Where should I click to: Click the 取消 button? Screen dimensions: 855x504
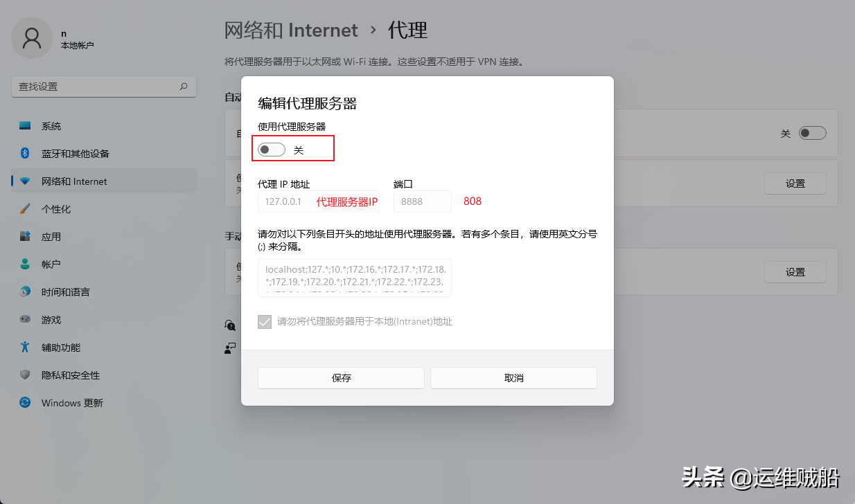513,378
